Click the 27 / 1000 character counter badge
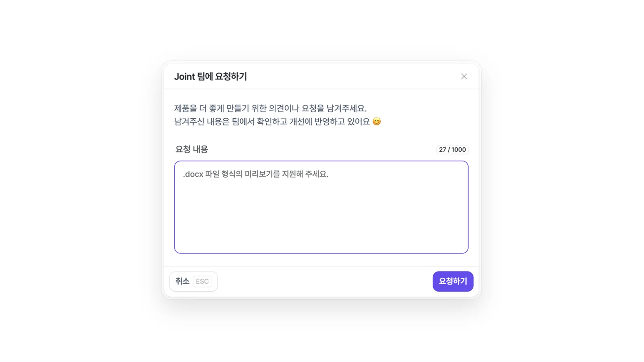This screenshot has width=644, height=362. coord(452,149)
